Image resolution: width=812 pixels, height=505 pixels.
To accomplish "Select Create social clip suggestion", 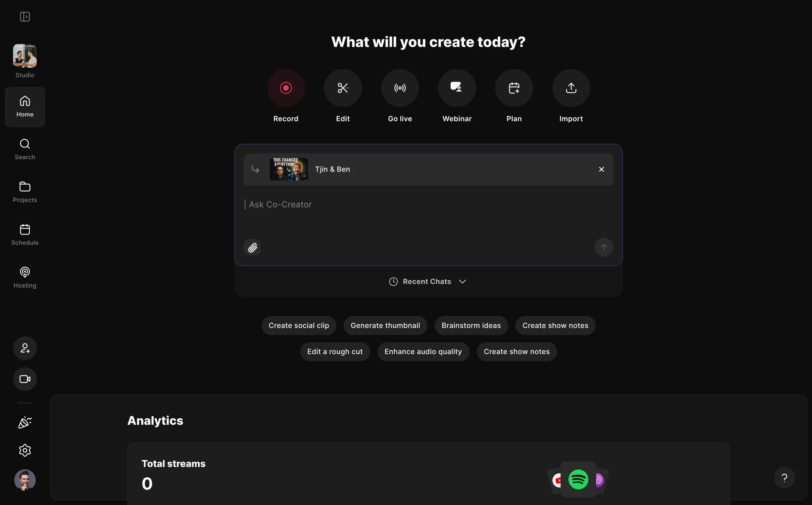I will (x=299, y=326).
